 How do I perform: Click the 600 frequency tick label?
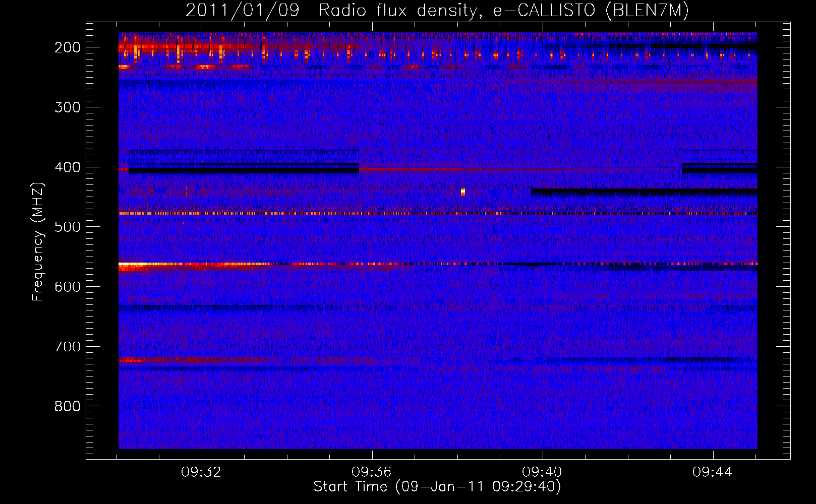click(x=67, y=287)
